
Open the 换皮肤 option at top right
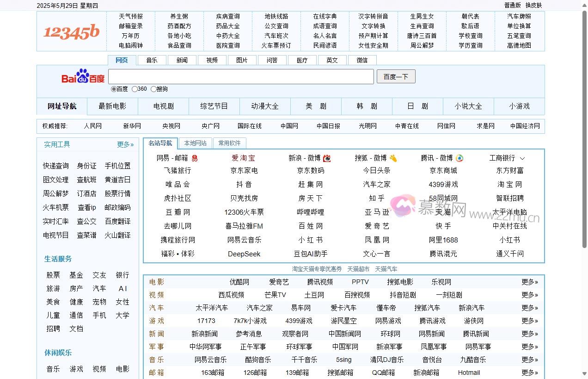tap(534, 5)
